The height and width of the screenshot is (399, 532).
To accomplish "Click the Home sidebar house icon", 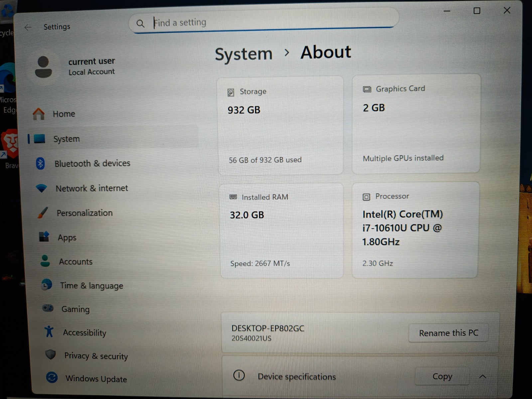I will pyautogui.click(x=39, y=114).
